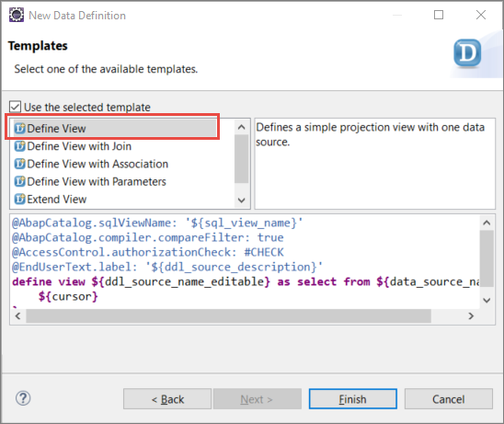
Task: Click the Define View template icon
Action: 19,128
